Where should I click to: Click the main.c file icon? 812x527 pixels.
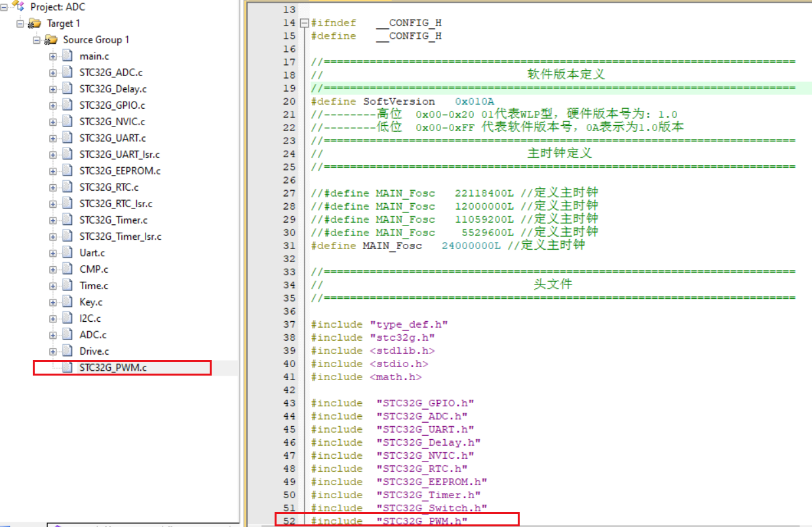67,56
